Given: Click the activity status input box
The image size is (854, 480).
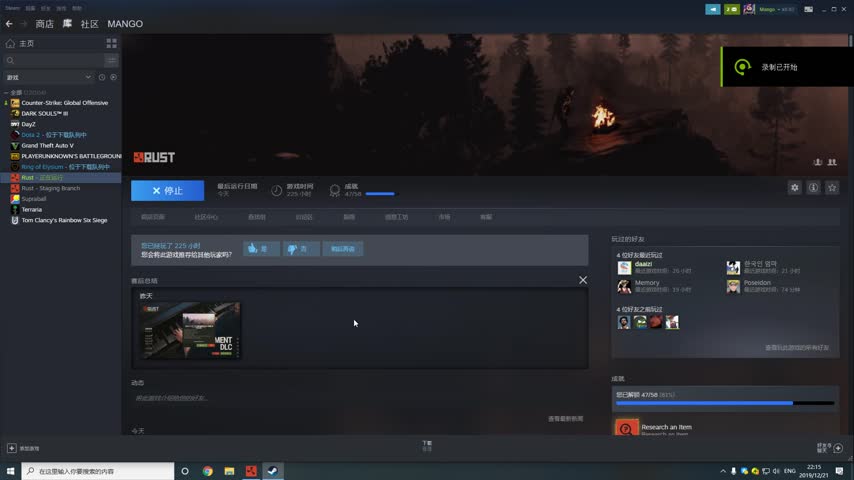Looking at the screenshot, I should pyautogui.click(x=359, y=398).
